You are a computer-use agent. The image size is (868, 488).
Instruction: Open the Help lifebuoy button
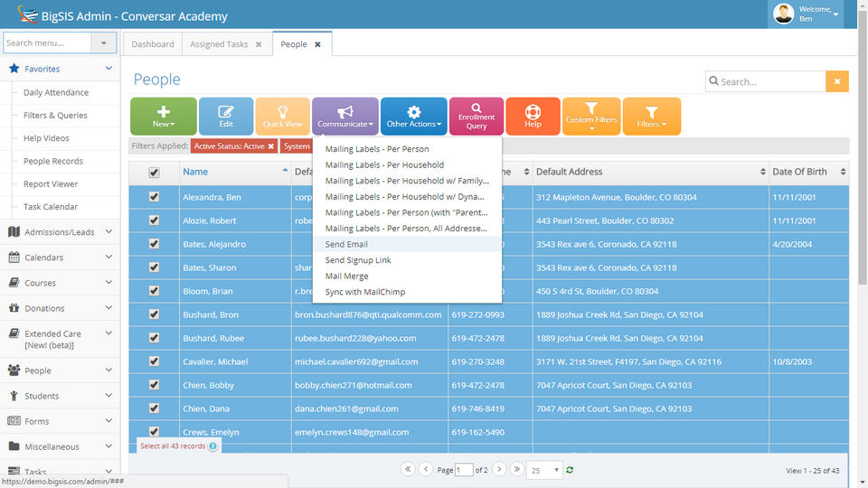[x=533, y=117]
